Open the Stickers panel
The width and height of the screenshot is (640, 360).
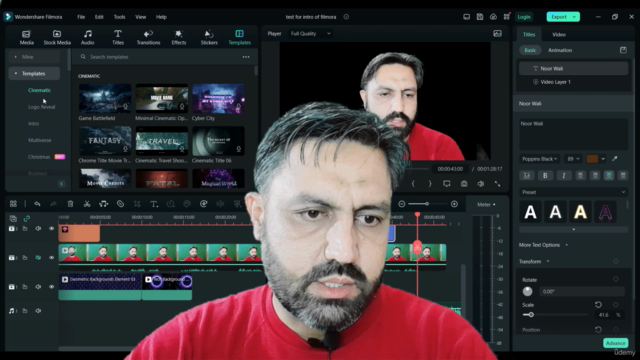(x=209, y=37)
